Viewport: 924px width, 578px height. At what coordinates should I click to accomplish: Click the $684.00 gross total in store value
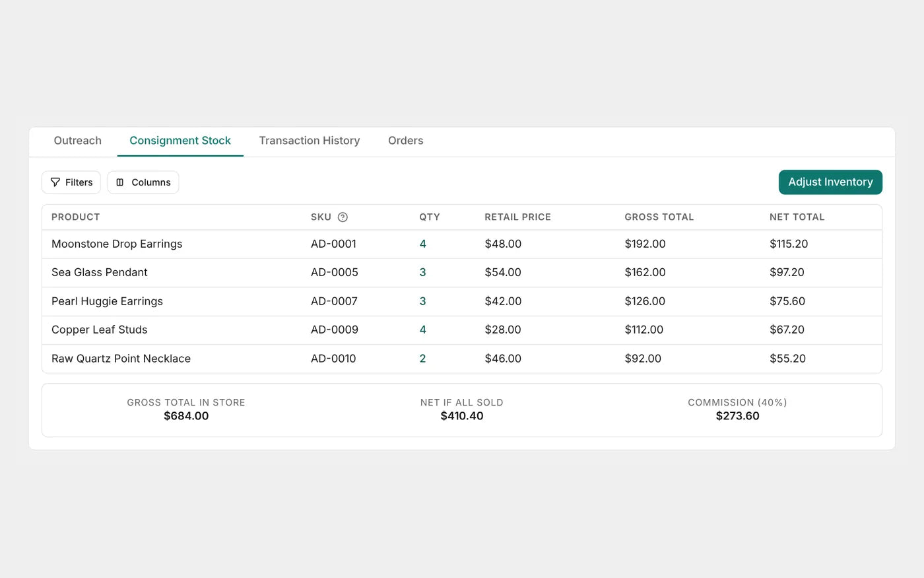pos(186,416)
